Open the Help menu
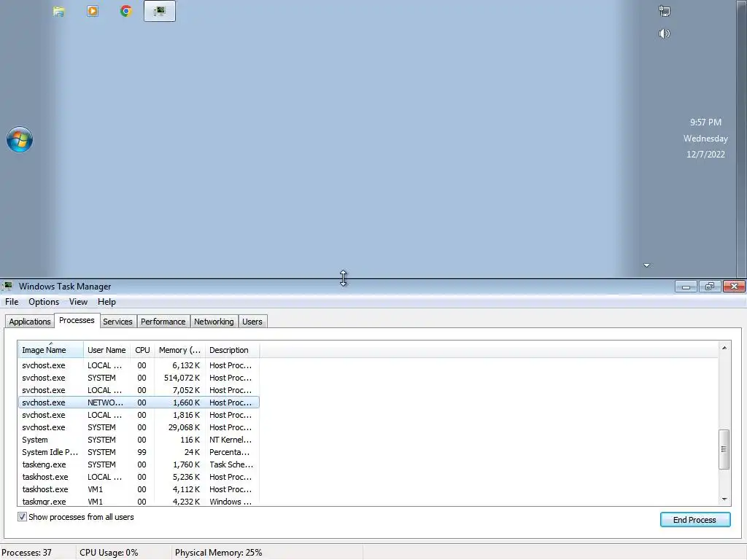 107,302
